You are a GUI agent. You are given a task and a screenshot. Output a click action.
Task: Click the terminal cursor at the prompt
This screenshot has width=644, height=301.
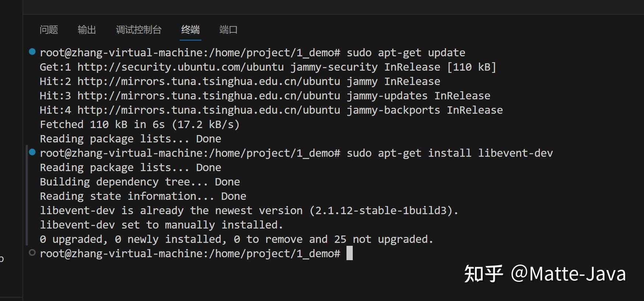point(350,253)
